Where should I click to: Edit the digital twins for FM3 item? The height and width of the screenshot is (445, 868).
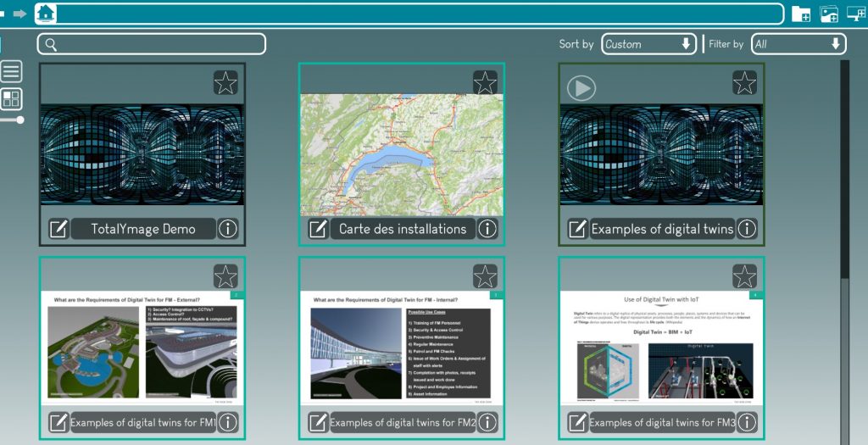(x=578, y=422)
